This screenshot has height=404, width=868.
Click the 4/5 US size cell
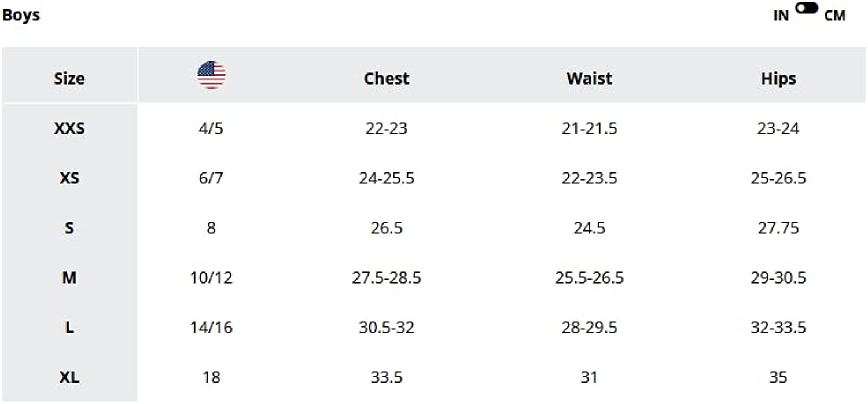point(211,128)
